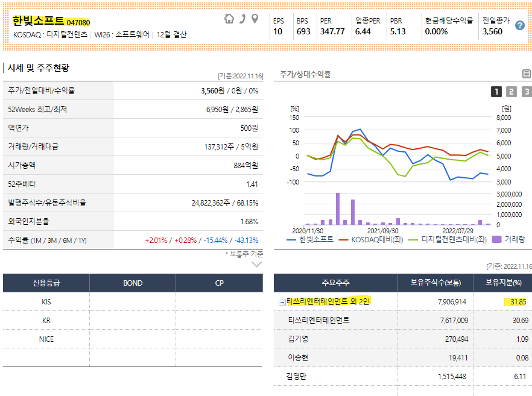532x396 pixels.
Task: Click the 거래량/거래대금 row label
Action: [33, 146]
